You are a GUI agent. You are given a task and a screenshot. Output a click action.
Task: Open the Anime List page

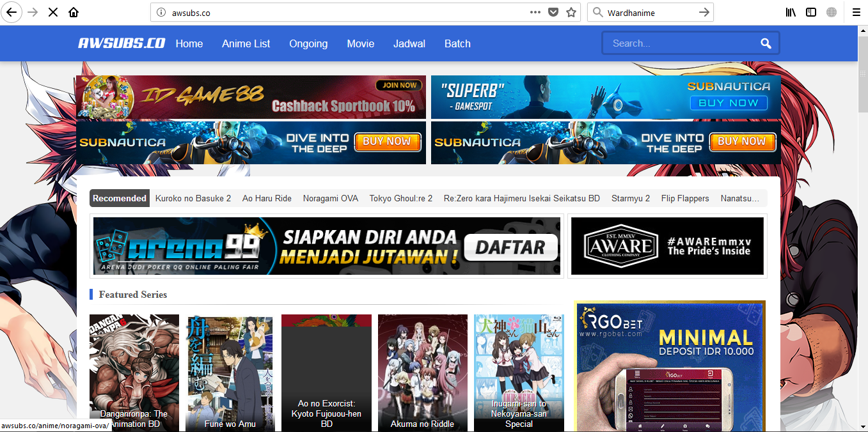(246, 43)
